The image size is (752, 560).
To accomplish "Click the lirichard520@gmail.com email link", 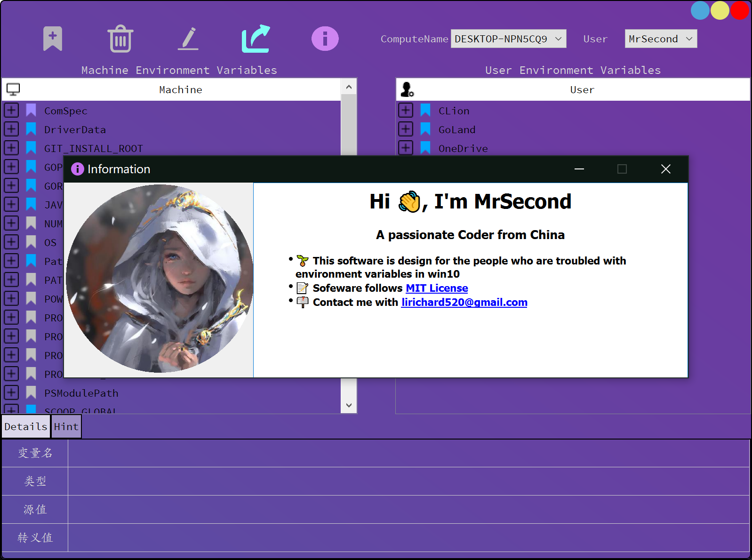I will (x=464, y=302).
